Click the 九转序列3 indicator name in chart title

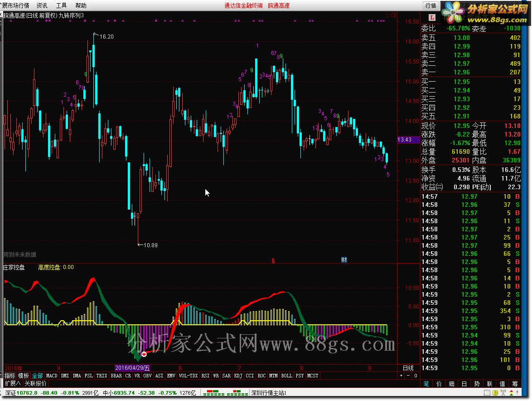click(x=71, y=15)
